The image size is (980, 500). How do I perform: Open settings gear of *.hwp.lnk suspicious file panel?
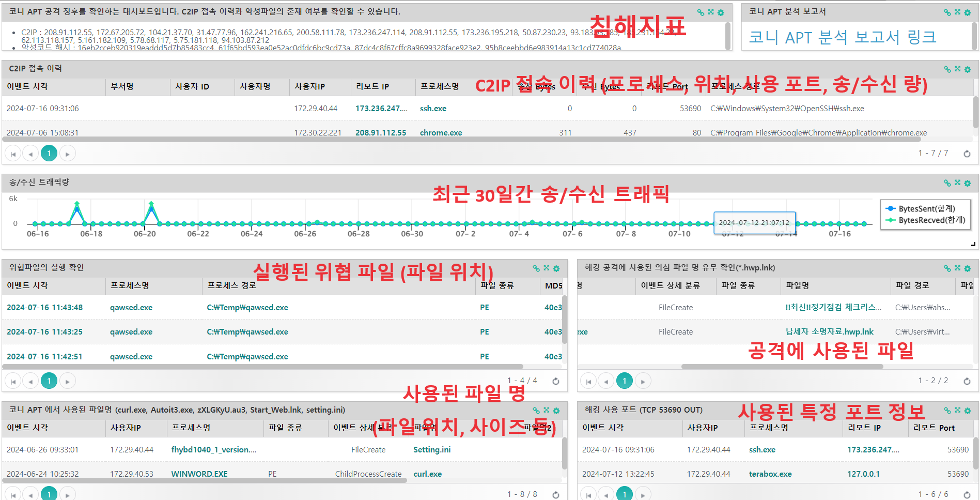968,268
